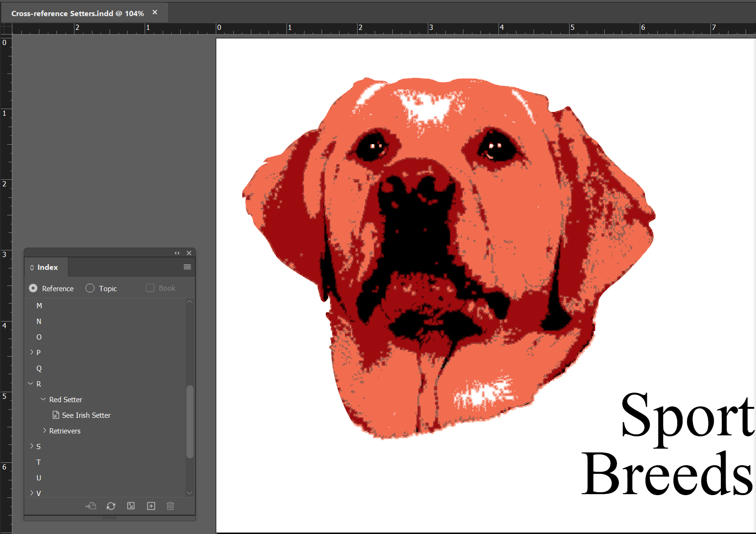Click the cross-reference icon beside See Irish Setter
The image size is (756, 534).
pos(56,415)
